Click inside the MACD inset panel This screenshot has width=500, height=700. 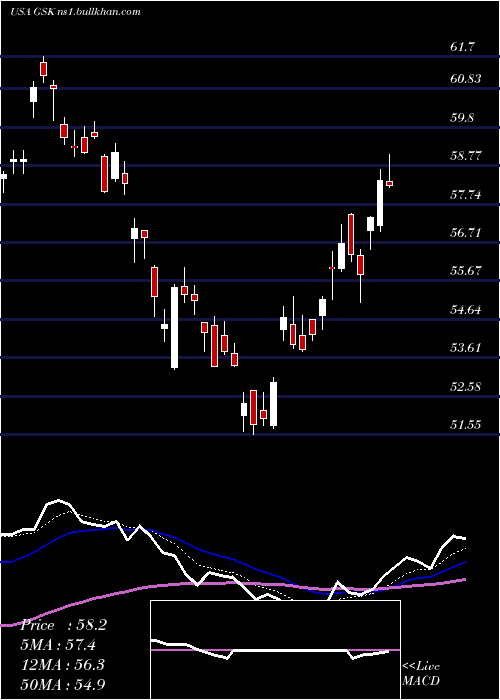coord(275,650)
